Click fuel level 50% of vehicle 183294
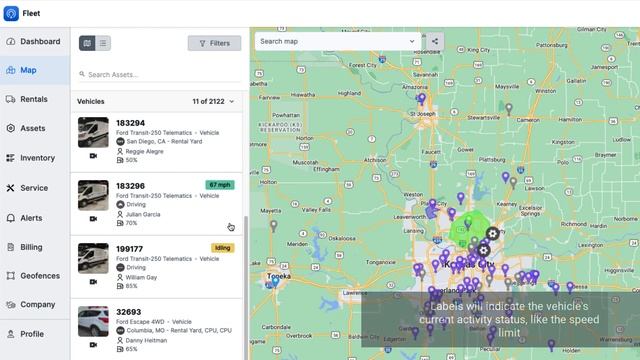 pos(131,160)
